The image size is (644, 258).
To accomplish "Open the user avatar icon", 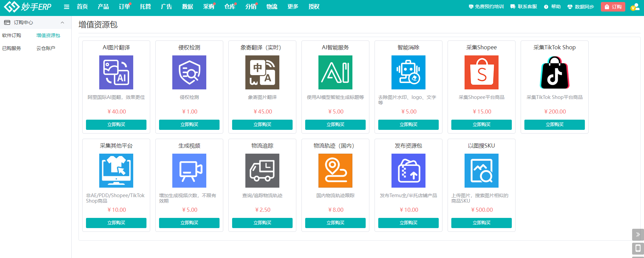I will pos(635,7).
